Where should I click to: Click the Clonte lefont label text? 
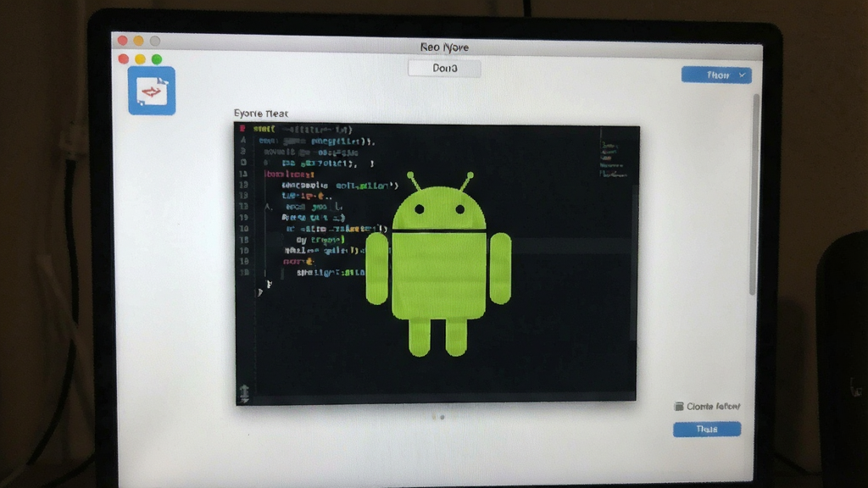pos(713,407)
